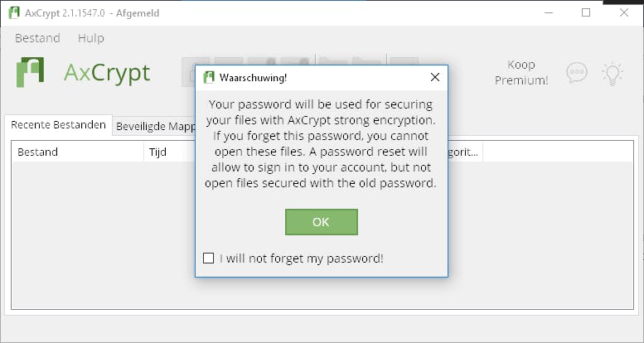Minimize the AxCrypt window
The width and height of the screenshot is (644, 343).
pos(548,12)
